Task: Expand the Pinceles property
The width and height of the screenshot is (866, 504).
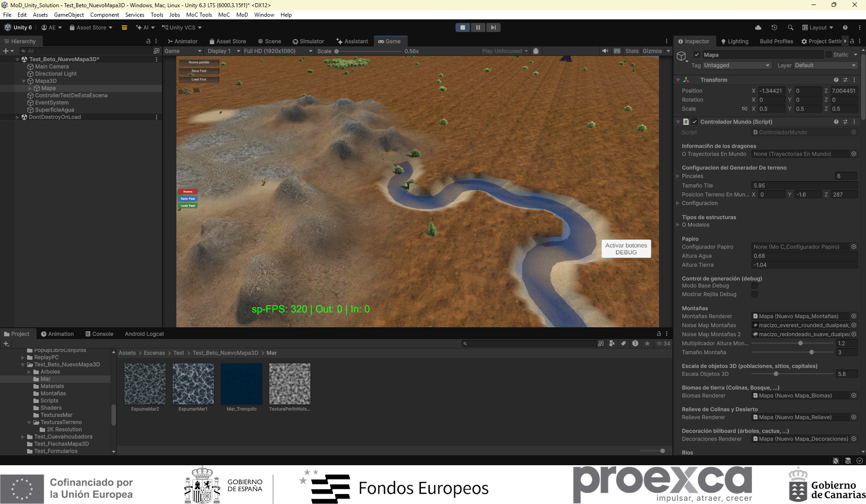Action: [x=678, y=176]
